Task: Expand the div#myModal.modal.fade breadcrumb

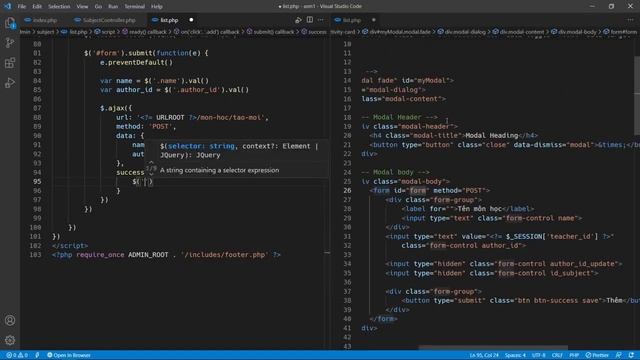Action: point(400,32)
